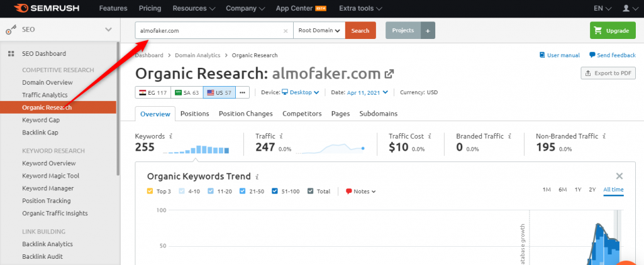Select the US 57 country database
The image size is (644, 265).
point(219,93)
